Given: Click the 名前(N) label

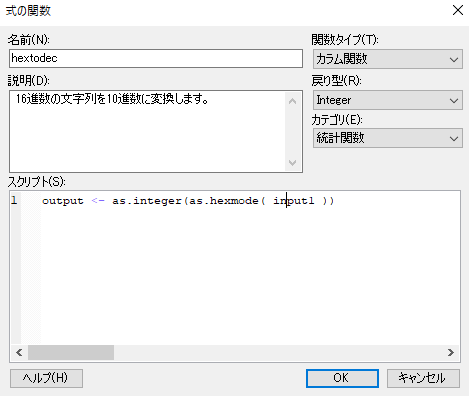Looking at the screenshot, I should (29, 40).
